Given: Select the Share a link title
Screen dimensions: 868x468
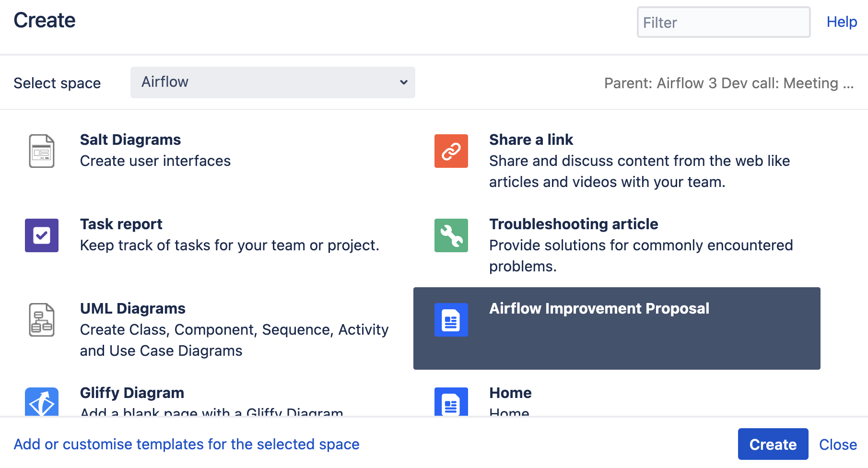Looking at the screenshot, I should coord(531,140).
